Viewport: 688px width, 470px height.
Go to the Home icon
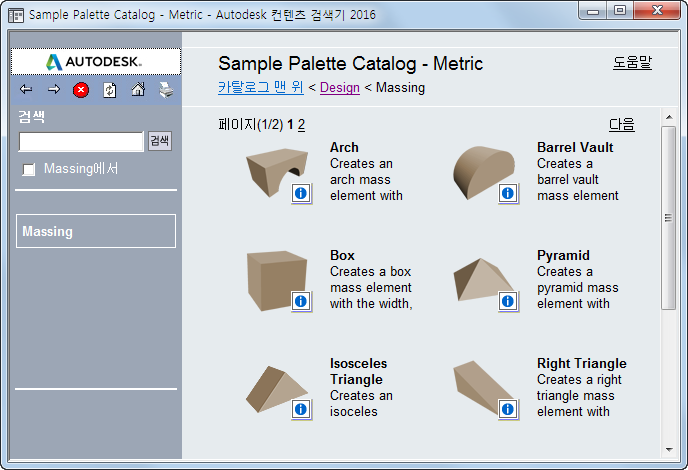138,90
